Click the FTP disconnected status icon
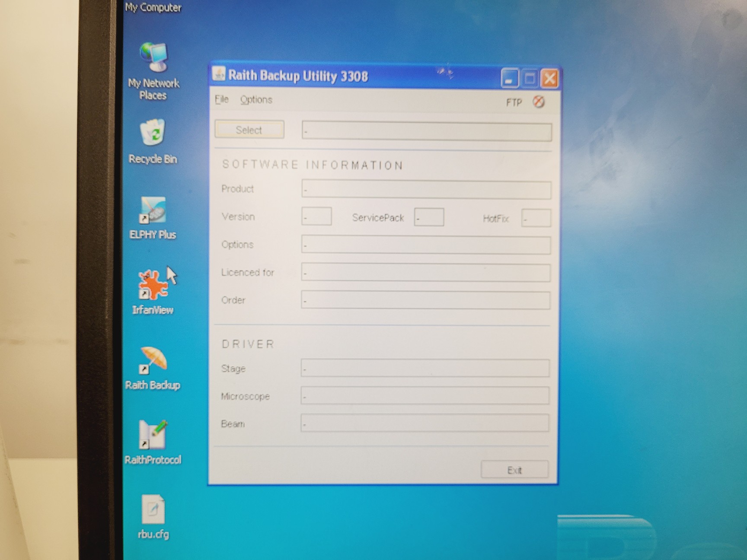 [539, 102]
